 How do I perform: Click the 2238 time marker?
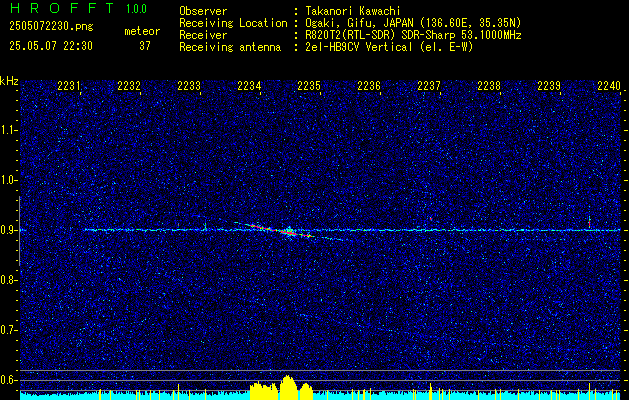(489, 85)
